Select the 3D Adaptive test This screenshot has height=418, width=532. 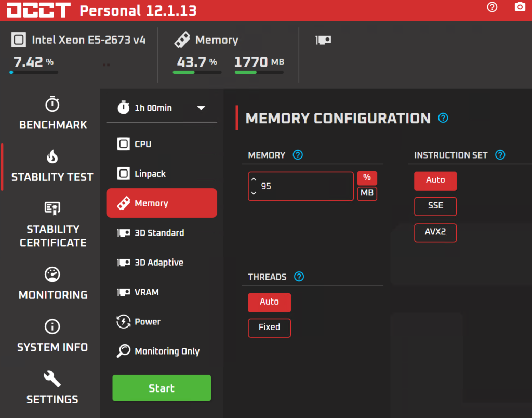tap(162, 262)
